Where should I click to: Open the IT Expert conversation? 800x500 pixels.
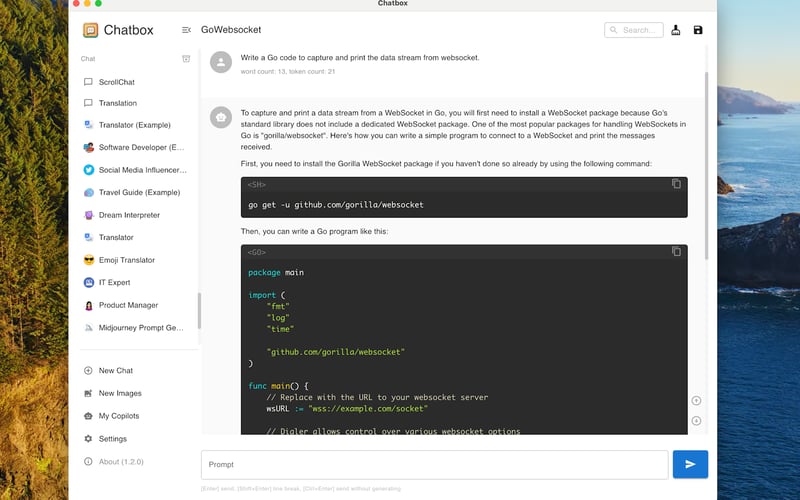coord(114,283)
